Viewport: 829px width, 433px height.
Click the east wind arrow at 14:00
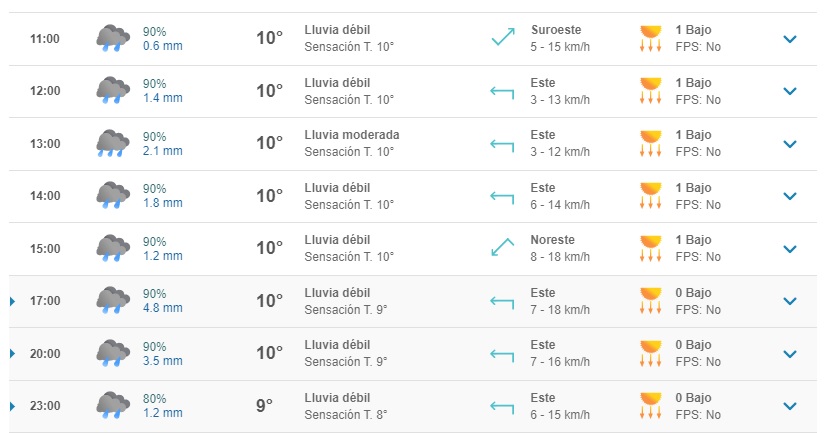coord(501,196)
